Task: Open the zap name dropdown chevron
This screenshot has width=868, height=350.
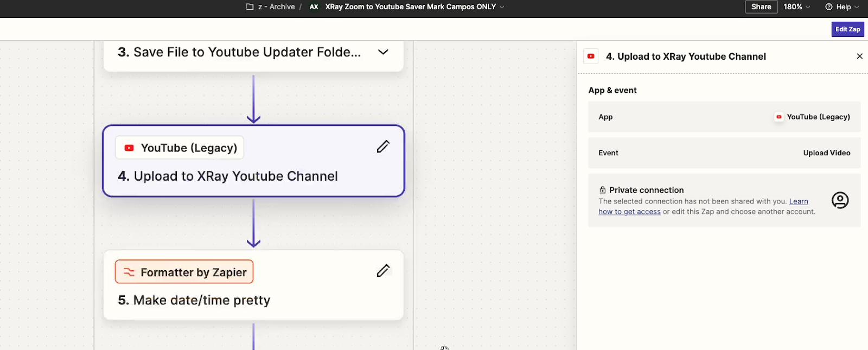Action: tap(502, 7)
